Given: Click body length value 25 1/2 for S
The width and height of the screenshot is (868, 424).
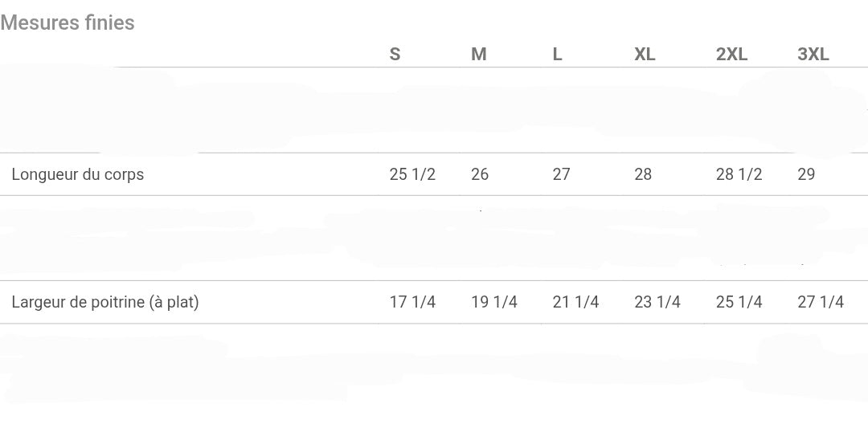Looking at the screenshot, I should 412,174.
